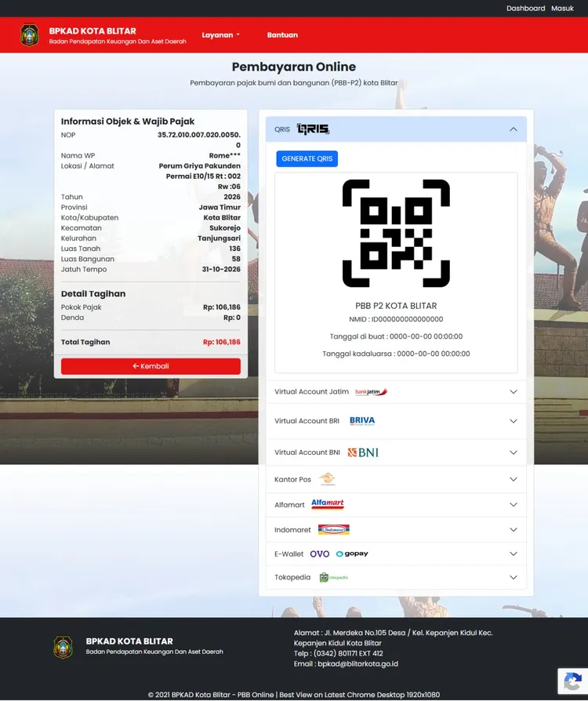Click the BPKAD KOTA BLITAR header title

[x=93, y=31]
